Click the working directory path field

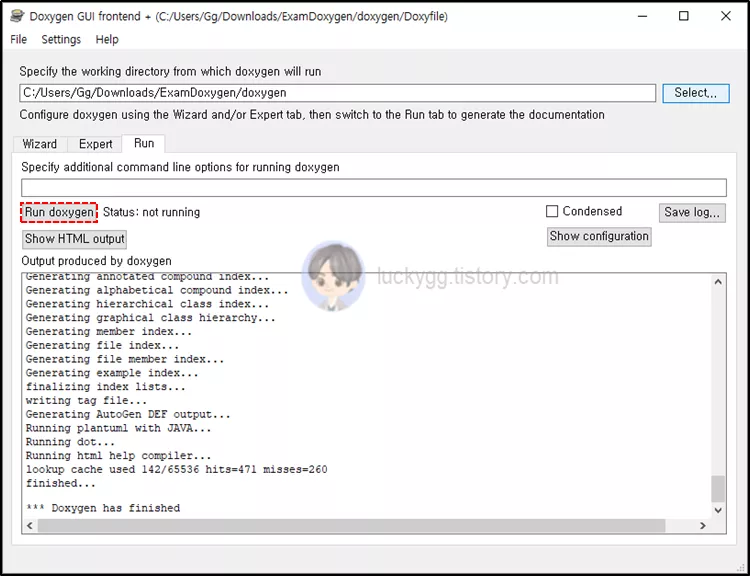tap(337, 93)
